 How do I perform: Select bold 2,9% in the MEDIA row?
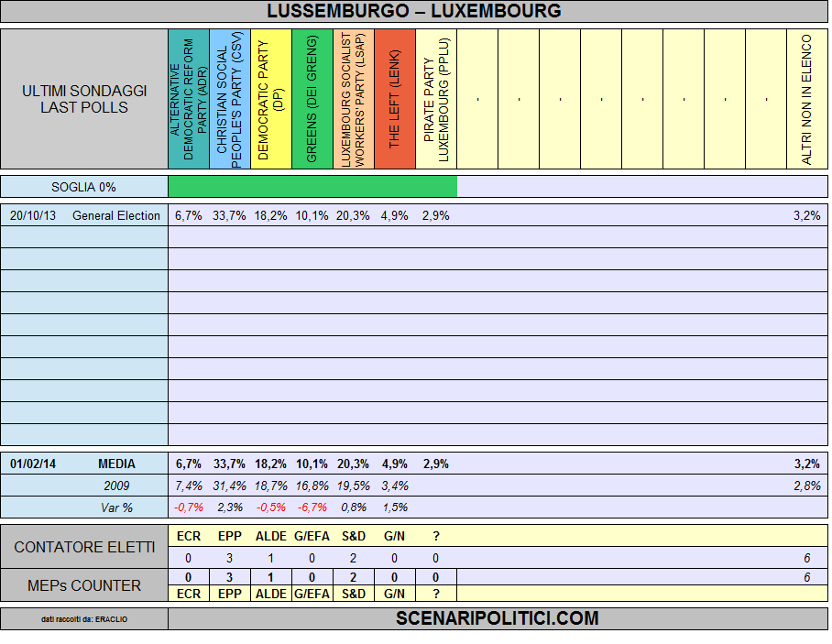coord(435,464)
